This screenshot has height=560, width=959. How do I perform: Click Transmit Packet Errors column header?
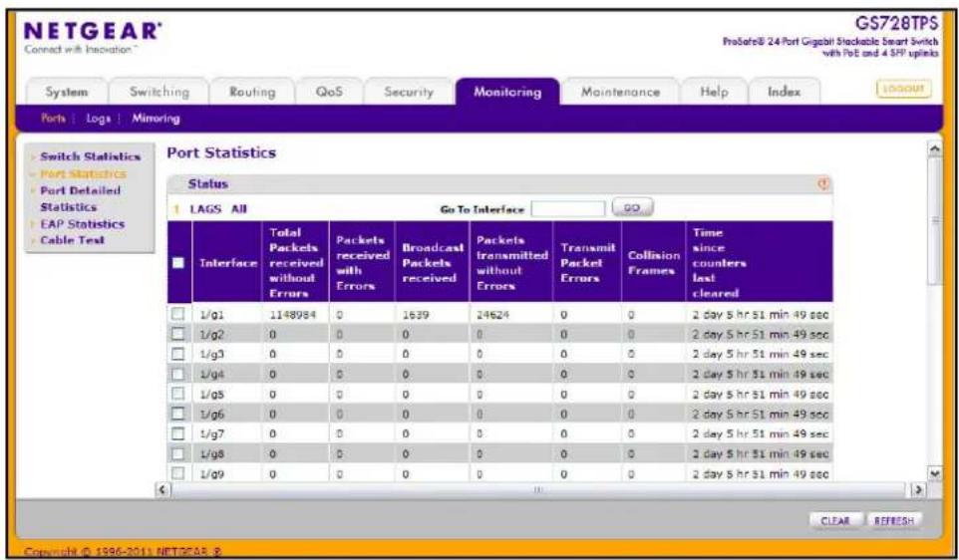(x=587, y=263)
